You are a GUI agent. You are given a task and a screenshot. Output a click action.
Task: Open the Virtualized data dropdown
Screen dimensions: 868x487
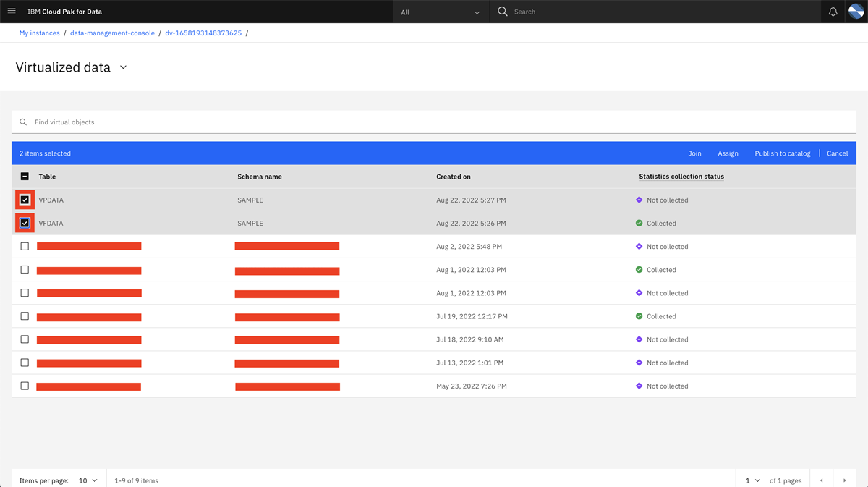tap(123, 67)
